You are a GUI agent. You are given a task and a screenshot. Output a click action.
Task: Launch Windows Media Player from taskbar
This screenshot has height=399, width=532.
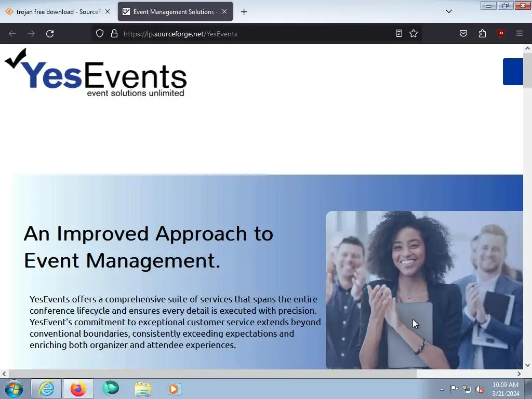tap(175, 389)
